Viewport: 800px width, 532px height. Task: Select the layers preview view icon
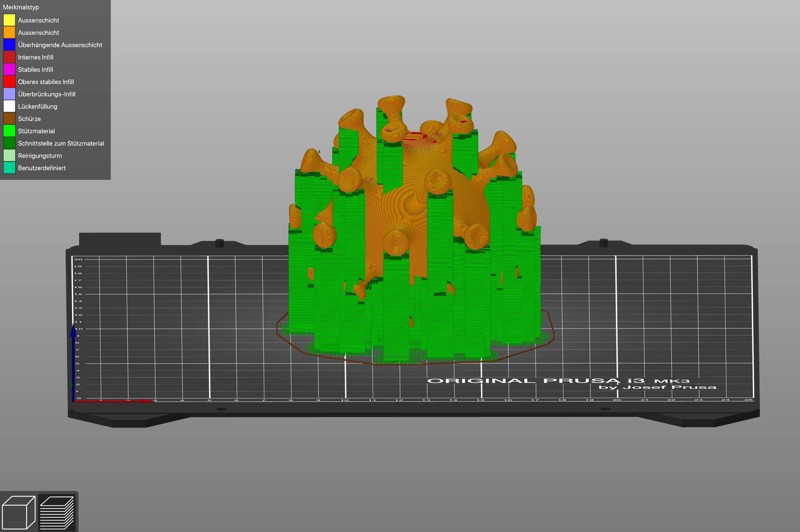(x=57, y=512)
